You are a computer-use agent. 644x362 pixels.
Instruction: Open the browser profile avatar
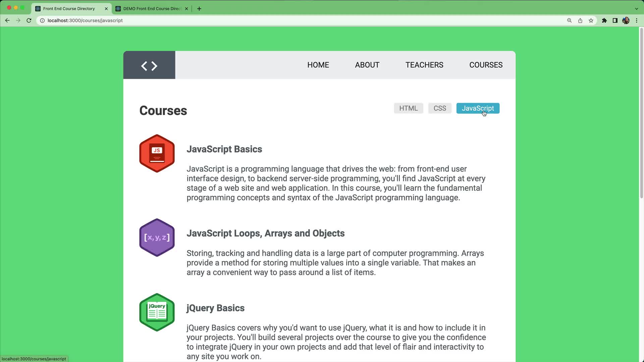626,20
